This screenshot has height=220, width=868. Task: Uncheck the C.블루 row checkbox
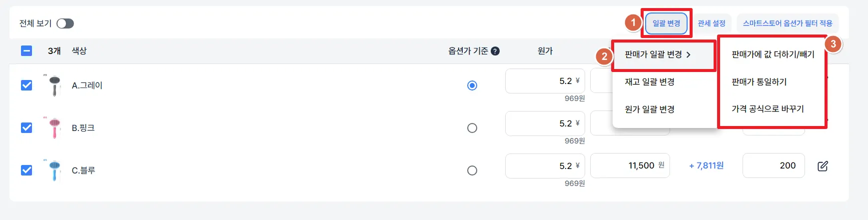pyautogui.click(x=26, y=170)
